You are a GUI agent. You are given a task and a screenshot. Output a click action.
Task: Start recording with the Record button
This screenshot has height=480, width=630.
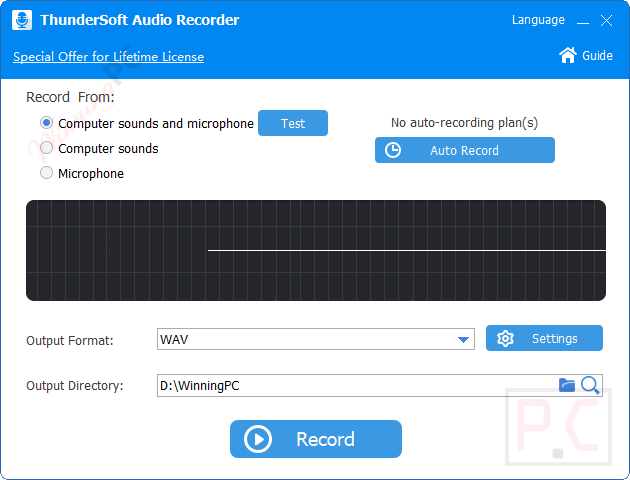click(316, 439)
